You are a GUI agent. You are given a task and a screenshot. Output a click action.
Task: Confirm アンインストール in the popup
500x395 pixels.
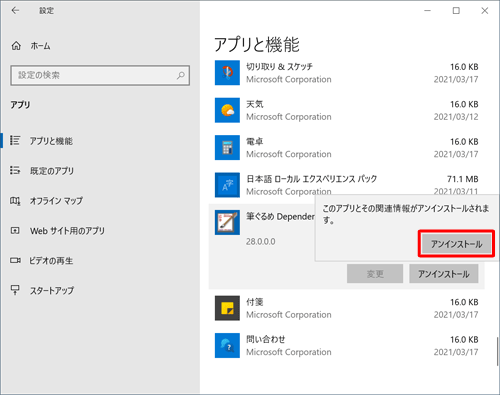[x=456, y=244]
